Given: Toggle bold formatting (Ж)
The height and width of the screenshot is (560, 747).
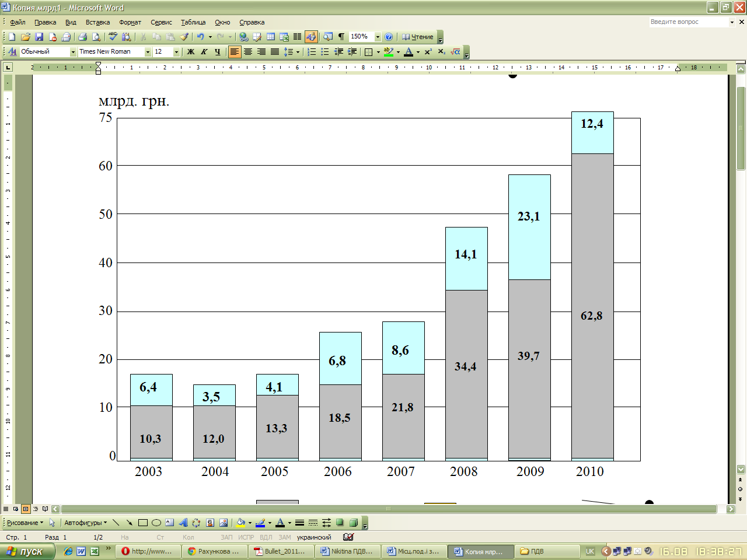Looking at the screenshot, I should point(190,52).
